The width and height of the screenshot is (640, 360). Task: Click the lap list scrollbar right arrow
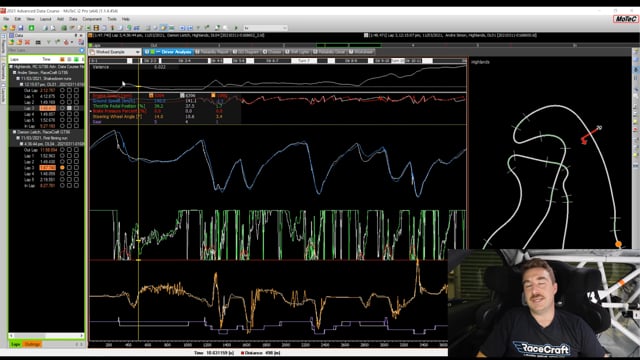pos(82,336)
